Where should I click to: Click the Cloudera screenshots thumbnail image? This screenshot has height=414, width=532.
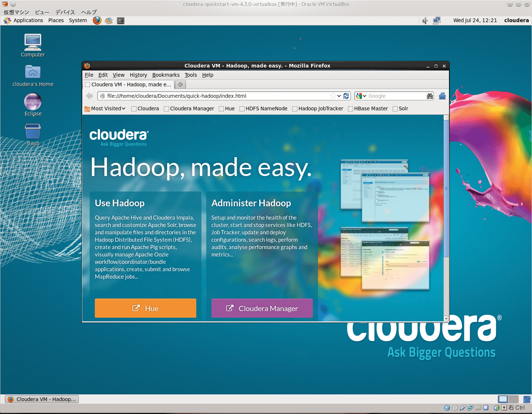[385, 225]
